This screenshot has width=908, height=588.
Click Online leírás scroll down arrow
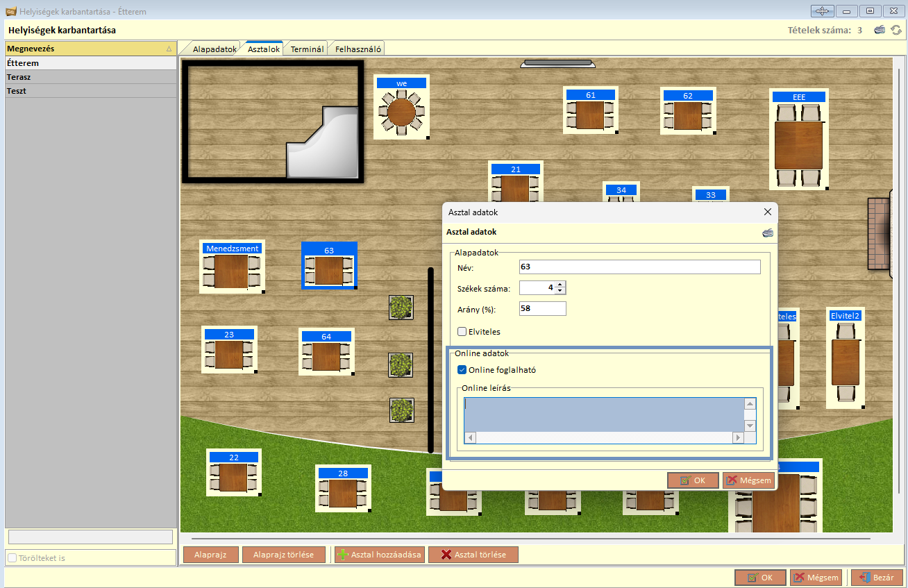coord(750,426)
